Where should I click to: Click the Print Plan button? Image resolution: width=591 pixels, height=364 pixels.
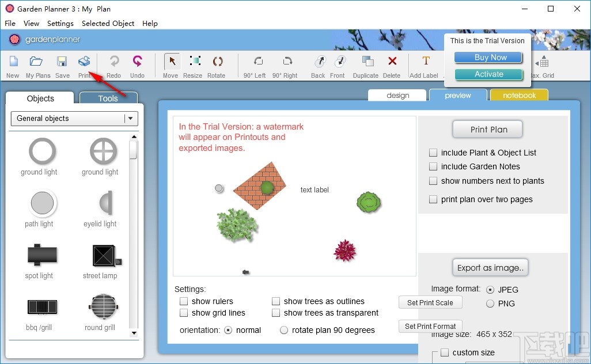click(487, 129)
